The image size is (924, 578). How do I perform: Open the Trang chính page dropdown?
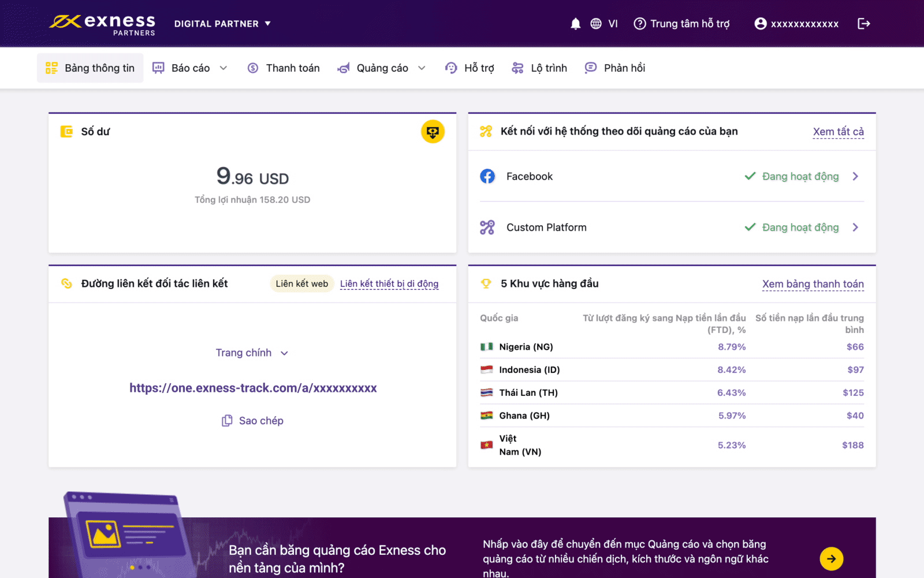252,353
